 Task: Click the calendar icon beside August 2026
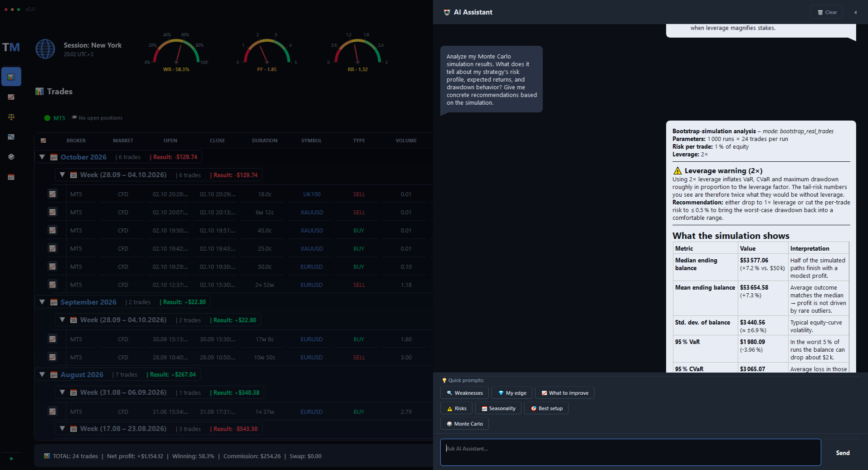(x=54, y=375)
